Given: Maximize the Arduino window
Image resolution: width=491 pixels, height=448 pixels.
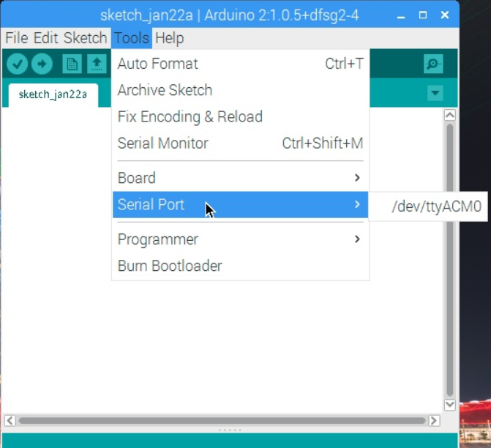Looking at the screenshot, I should tap(423, 15).
